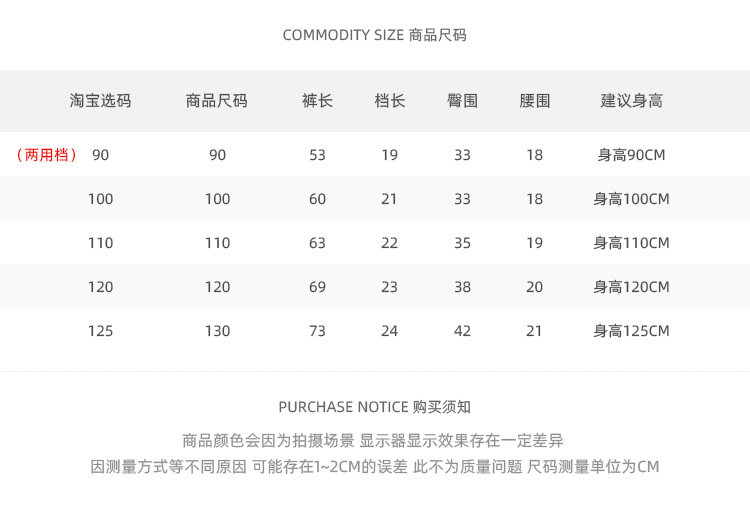This screenshot has width=750, height=508.
Task: Select the 淘宝选码 column header
Action: click(100, 101)
